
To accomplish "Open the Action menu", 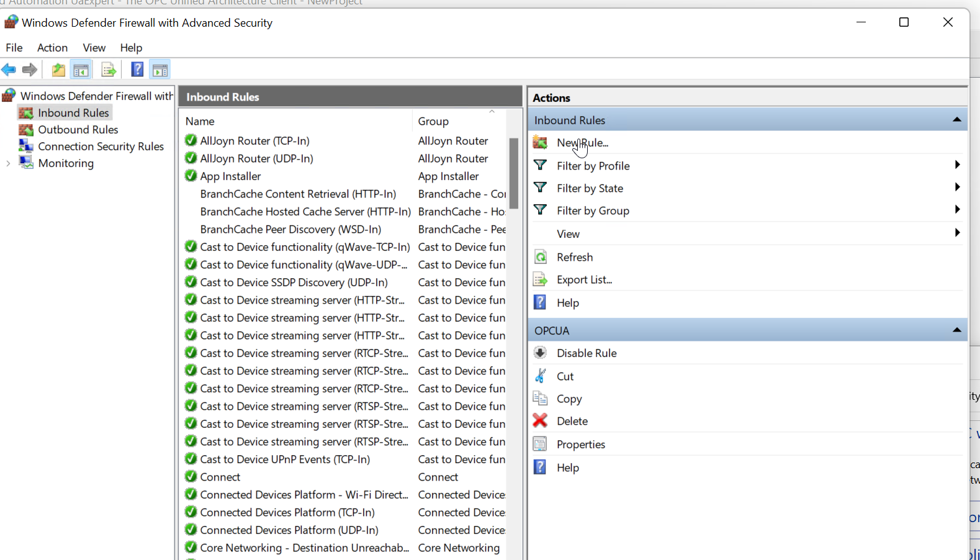I will (52, 48).
